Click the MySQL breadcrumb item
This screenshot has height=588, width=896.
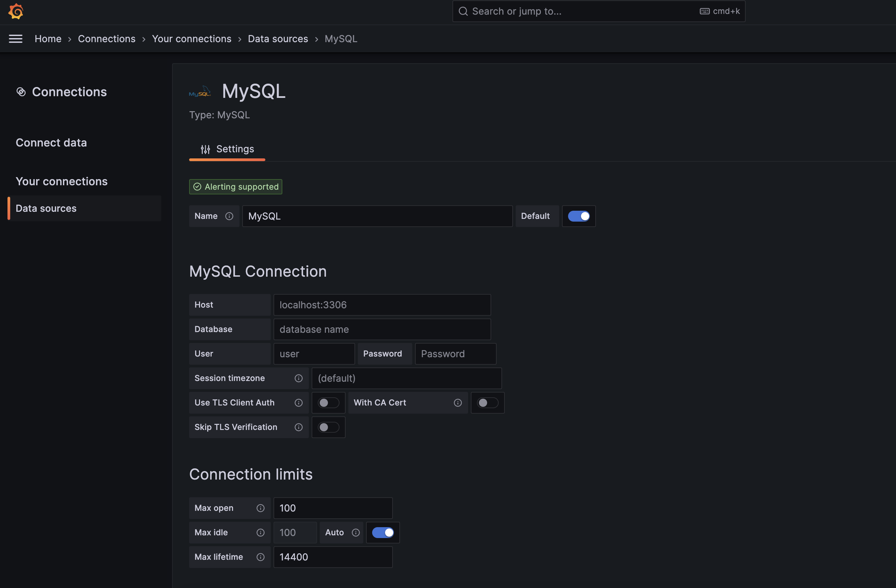[x=341, y=39]
